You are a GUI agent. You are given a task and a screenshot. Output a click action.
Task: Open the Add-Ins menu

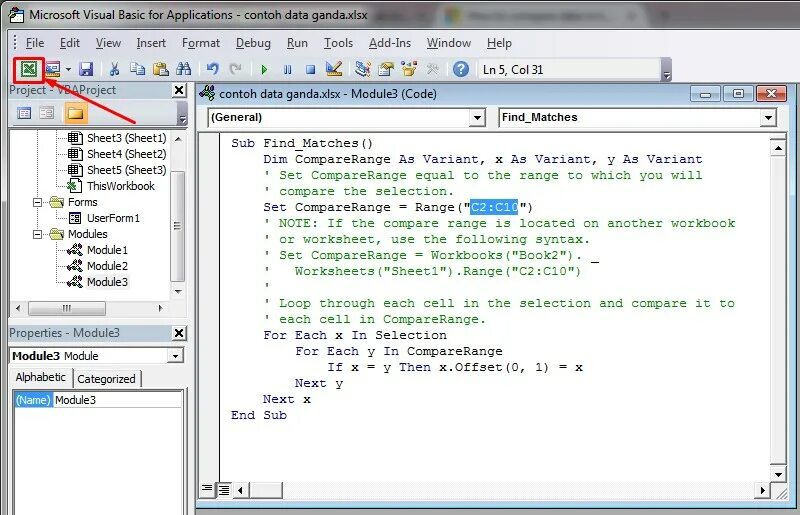(x=390, y=43)
